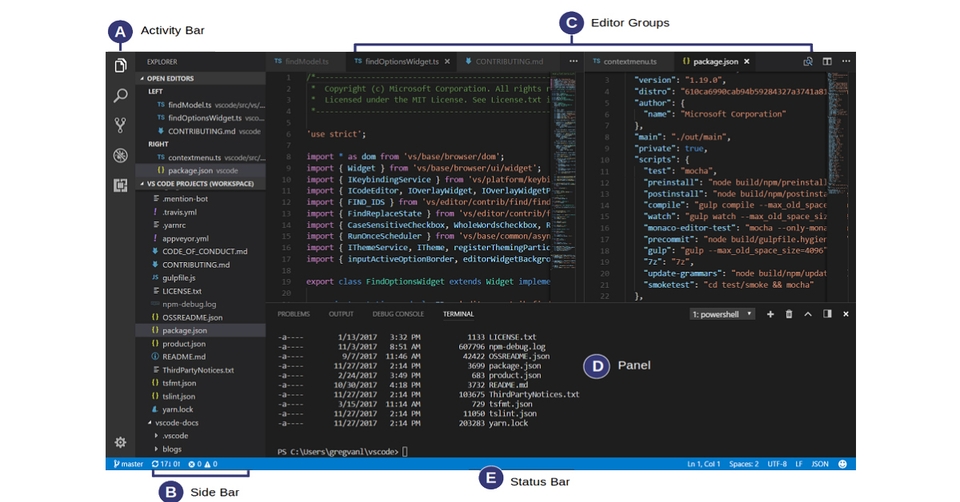Open the DEBUG CONSOLE panel tab
Screen dimensions: 960x502
click(x=398, y=314)
